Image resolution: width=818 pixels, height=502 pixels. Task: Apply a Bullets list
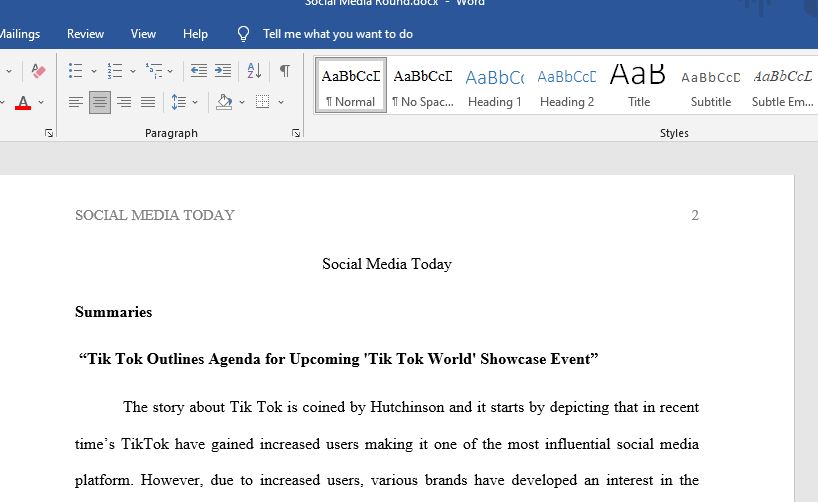(76, 70)
